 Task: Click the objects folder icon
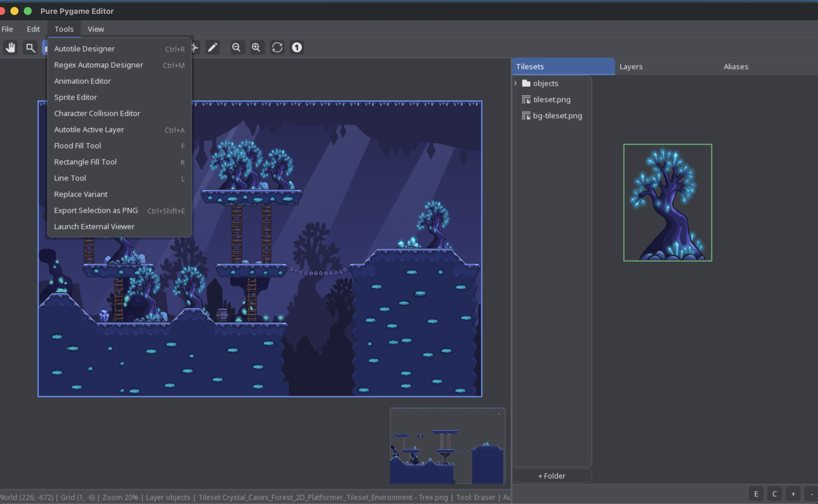coord(526,83)
